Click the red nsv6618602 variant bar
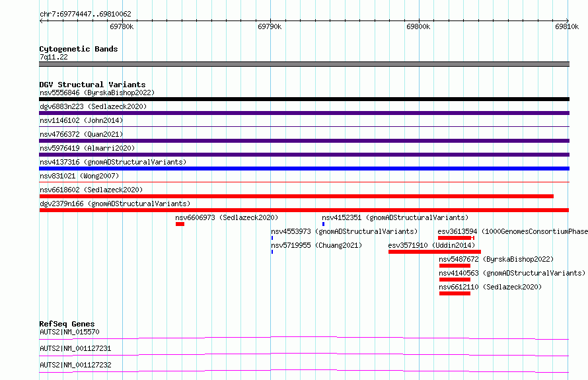The height and width of the screenshot is (380, 588). 296,196
